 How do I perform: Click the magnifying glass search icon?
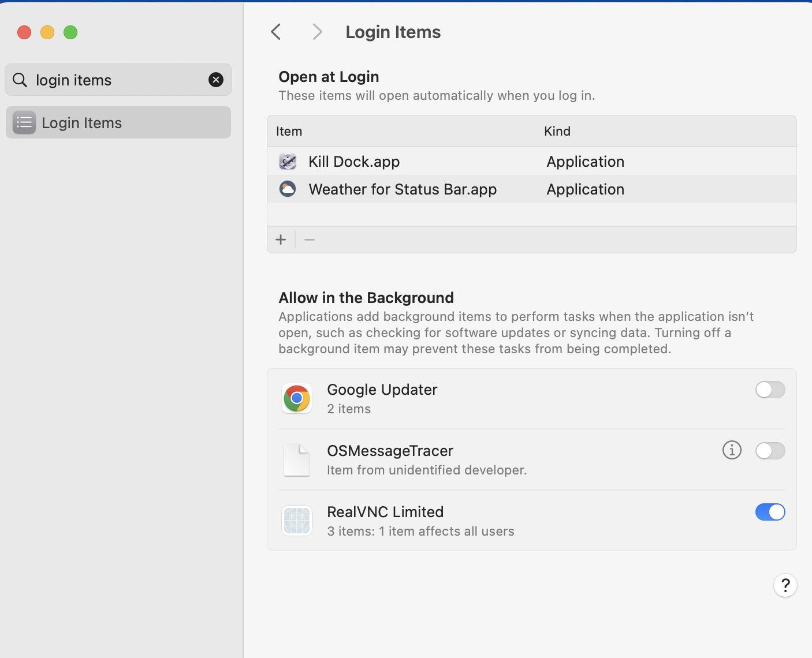click(x=20, y=80)
